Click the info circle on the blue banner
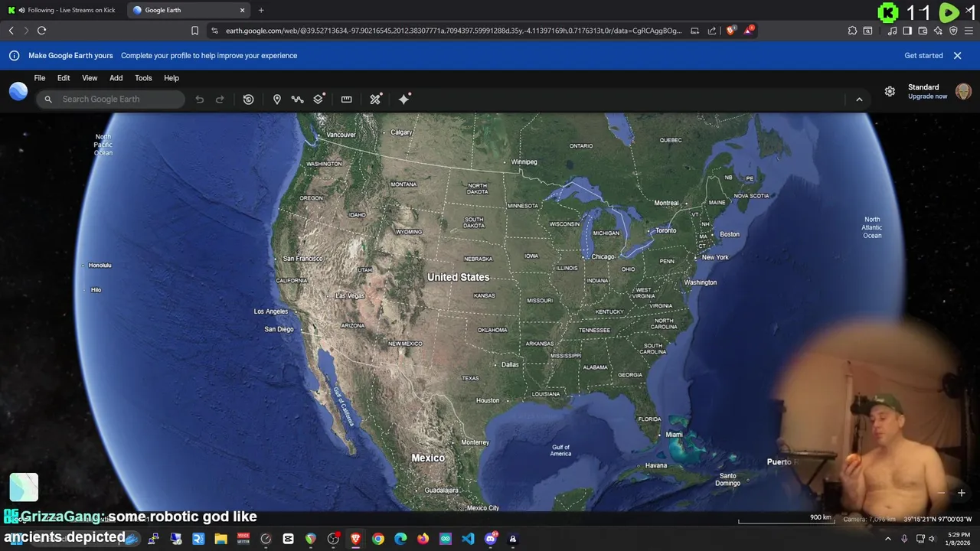The width and height of the screenshot is (980, 551). (x=14, y=55)
